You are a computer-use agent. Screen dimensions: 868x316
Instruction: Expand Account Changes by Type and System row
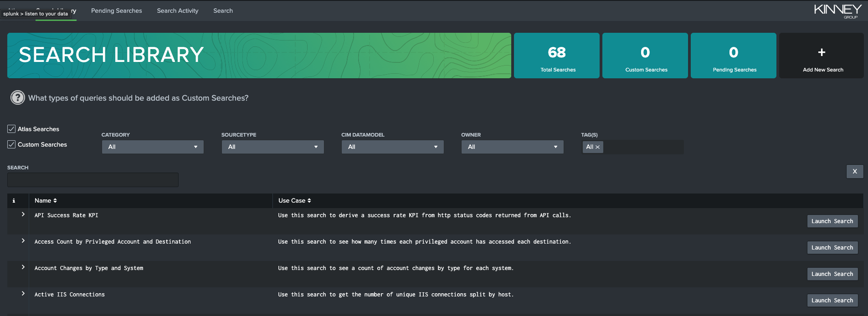click(23, 267)
